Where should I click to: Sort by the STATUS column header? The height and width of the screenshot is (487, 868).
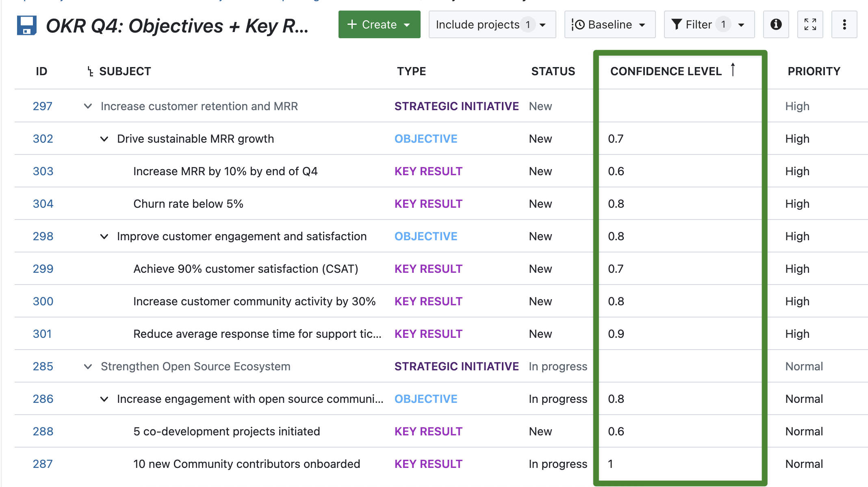[x=553, y=71]
